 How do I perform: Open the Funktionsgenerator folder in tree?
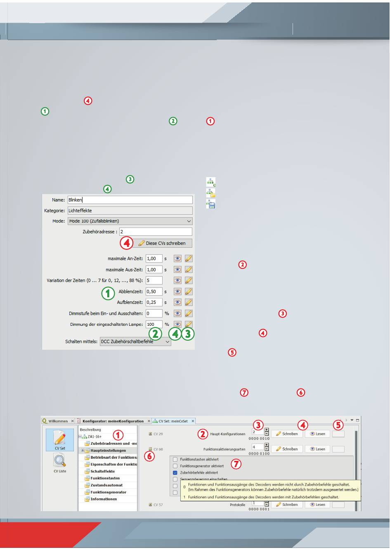click(x=106, y=492)
